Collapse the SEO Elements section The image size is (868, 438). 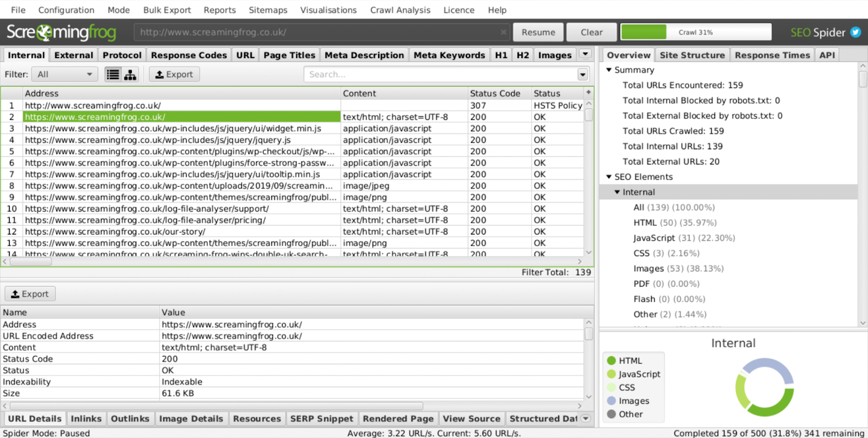click(x=609, y=177)
